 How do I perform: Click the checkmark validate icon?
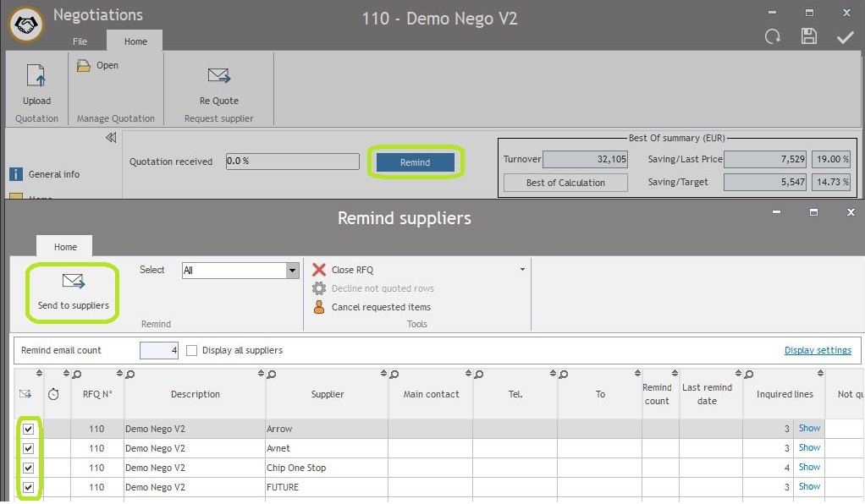click(845, 36)
